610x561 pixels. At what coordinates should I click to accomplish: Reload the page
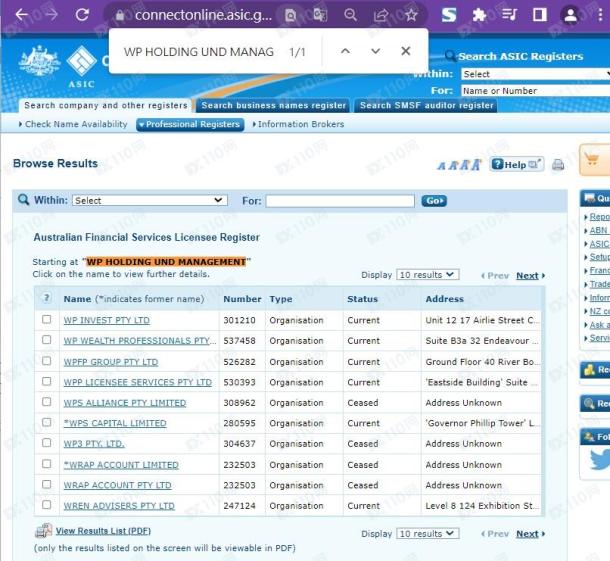[x=82, y=15]
